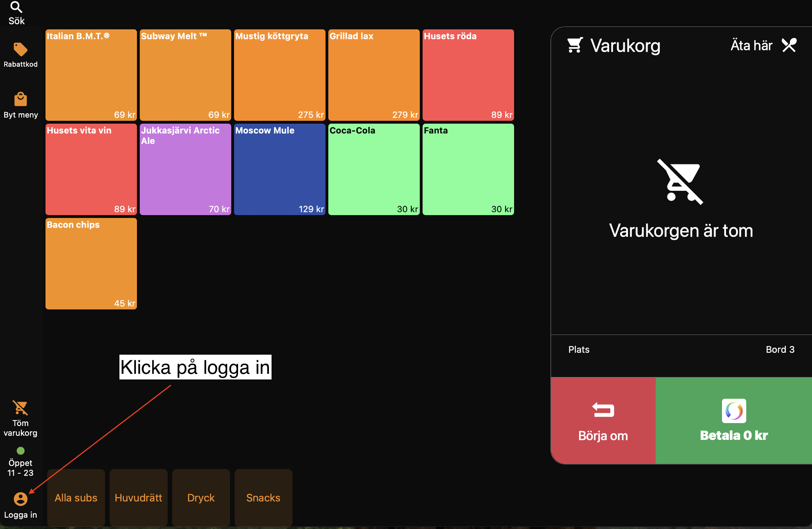Add Moscow Mule to the cart
The width and height of the screenshot is (812, 529).
(x=280, y=169)
